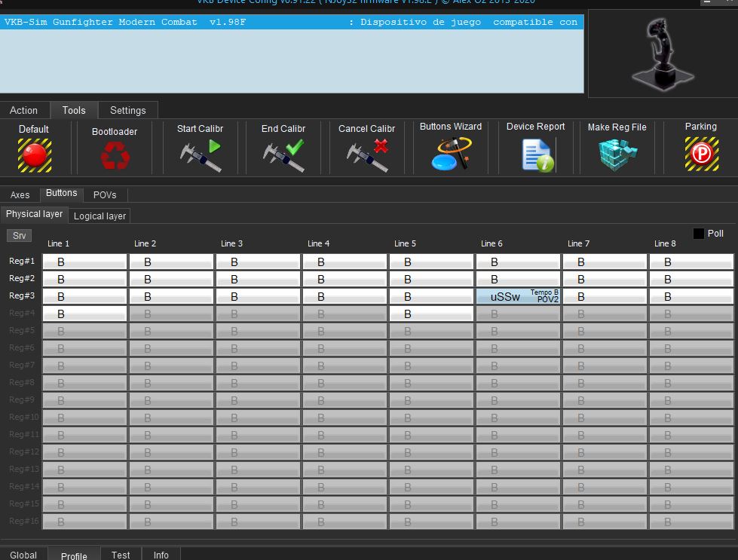Open the Bootloader recycle icon
The width and height of the screenshot is (738, 560).
[x=115, y=156]
